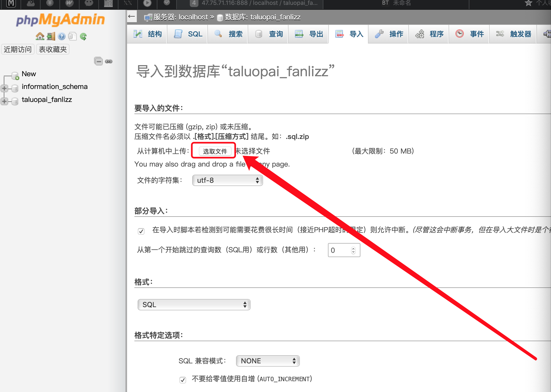This screenshot has width=551, height=392.
Task: Toggle the AUTO_INCREMENT zero values checkbox
Action: 183,380
